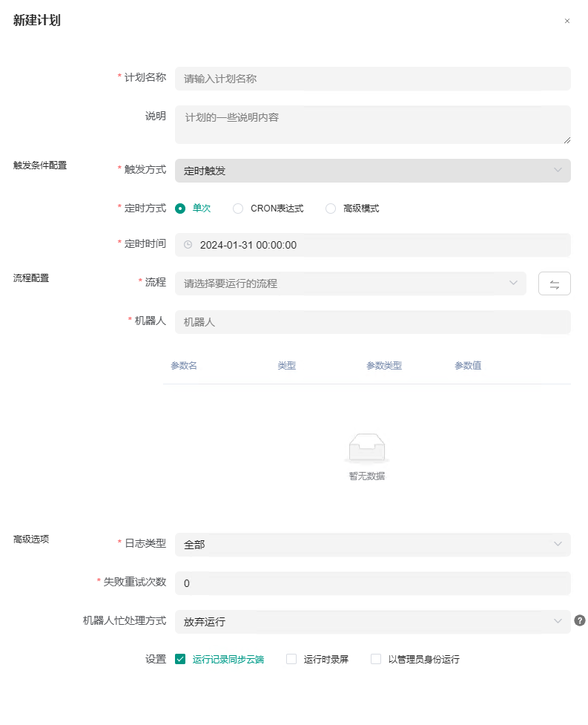Select the CRON表达式 radio option

pyautogui.click(x=238, y=209)
